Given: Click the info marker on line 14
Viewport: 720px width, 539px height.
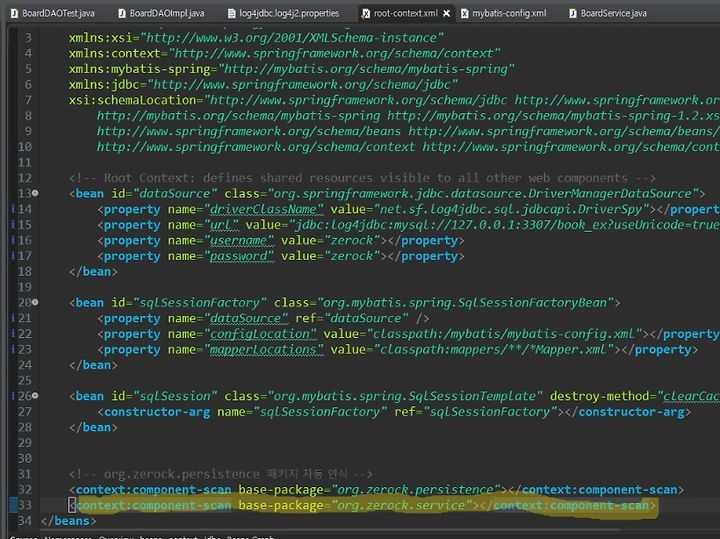Looking at the screenshot, I should pyautogui.click(x=13, y=209).
